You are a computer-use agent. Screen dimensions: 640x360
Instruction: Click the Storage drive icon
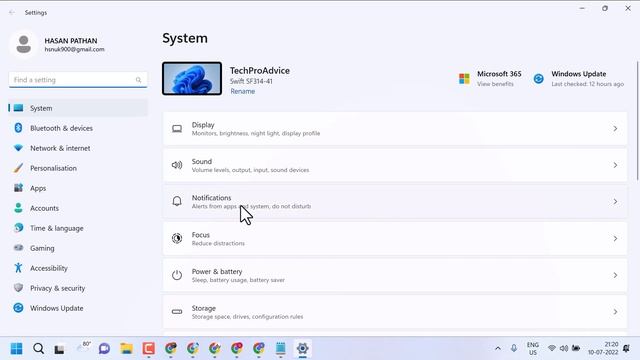pyautogui.click(x=177, y=311)
